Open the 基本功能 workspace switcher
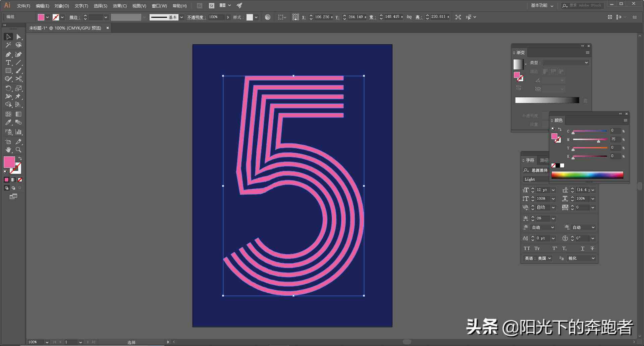Viewport: 644px width, 346px height. (542, 6)
